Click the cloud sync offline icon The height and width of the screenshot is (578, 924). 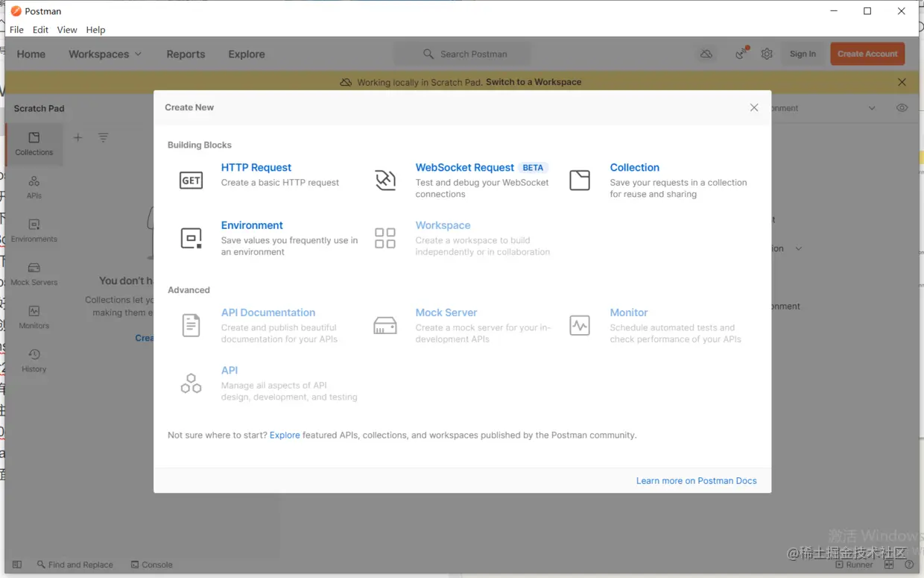706,54
